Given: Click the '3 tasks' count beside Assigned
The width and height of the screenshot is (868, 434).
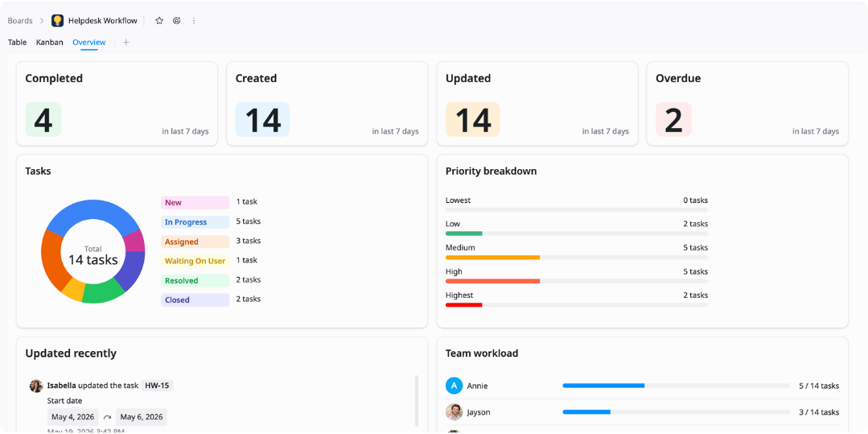Looking at the screenshot, I should [248, 241].
